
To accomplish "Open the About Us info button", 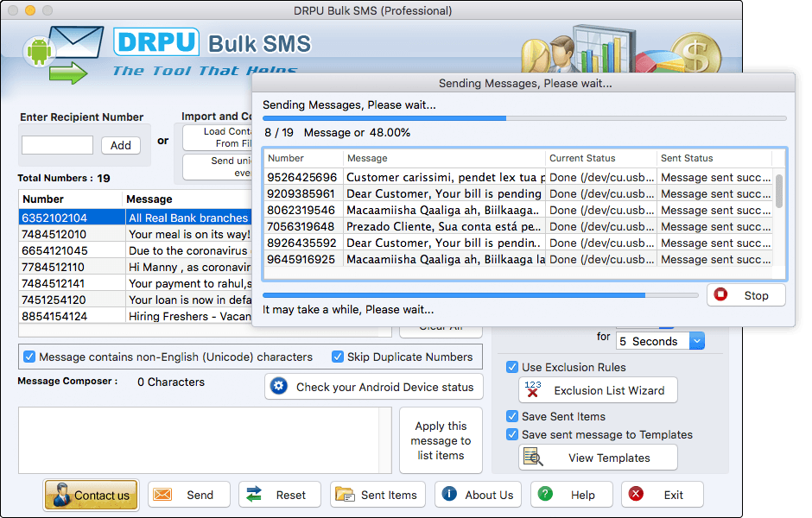I will [x=478, y=495].
